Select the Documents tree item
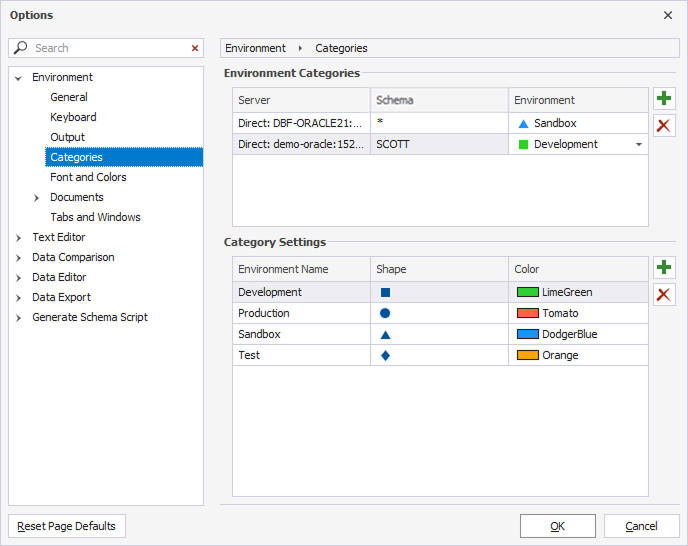Image resolution: width=688 pixels, height=546 pixels. [77, 197]
